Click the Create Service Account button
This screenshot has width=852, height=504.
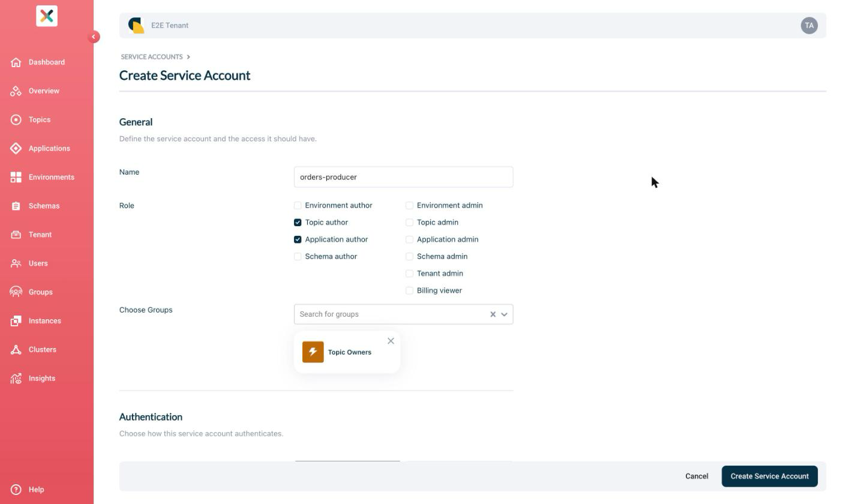pyautogui.click(x=770, y=476)
